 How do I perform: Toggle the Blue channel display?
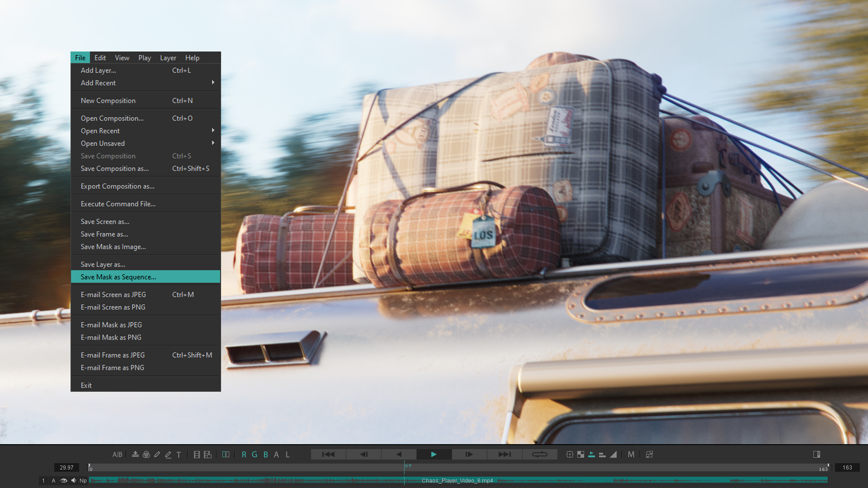coord(266,455)
